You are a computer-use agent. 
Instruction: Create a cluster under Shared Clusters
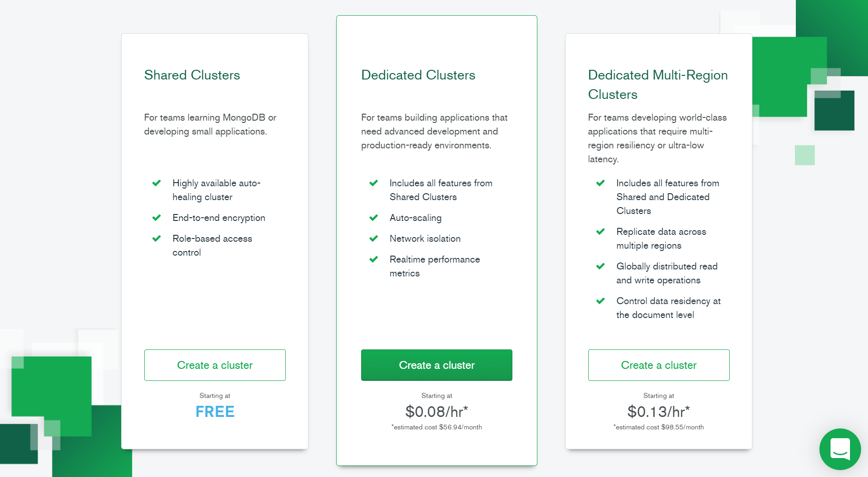pyautogui.click(x=215, y=365)
